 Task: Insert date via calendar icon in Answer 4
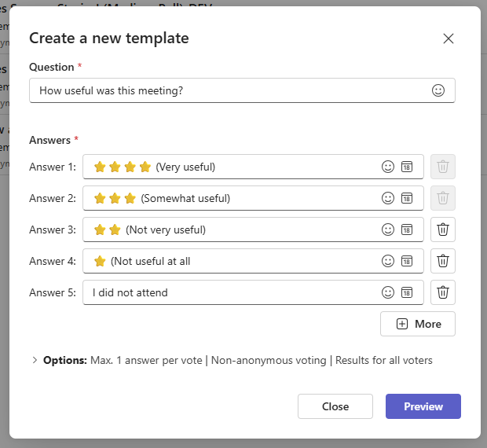coord(407,261)
